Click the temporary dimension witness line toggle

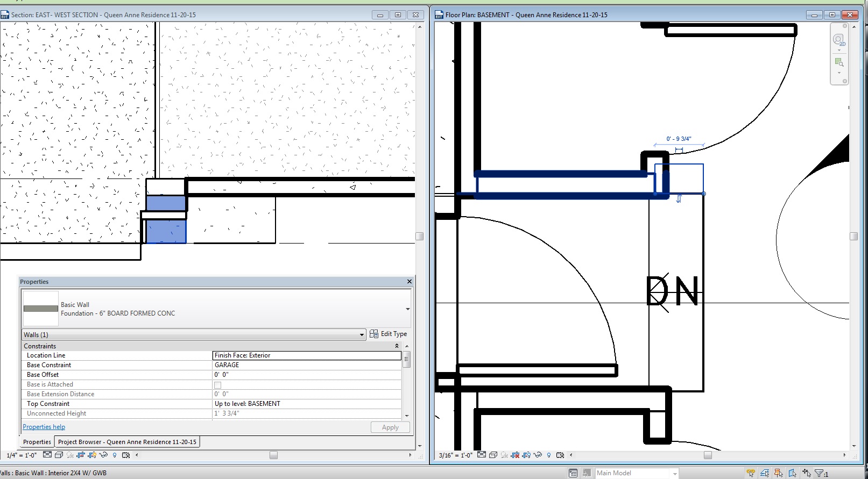679,150
